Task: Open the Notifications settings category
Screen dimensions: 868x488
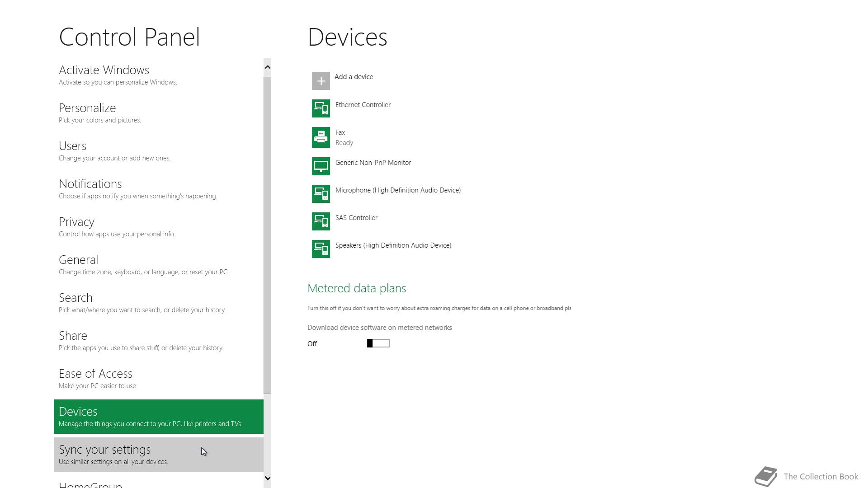Action: pyautogui.click(x=90, y=184)
